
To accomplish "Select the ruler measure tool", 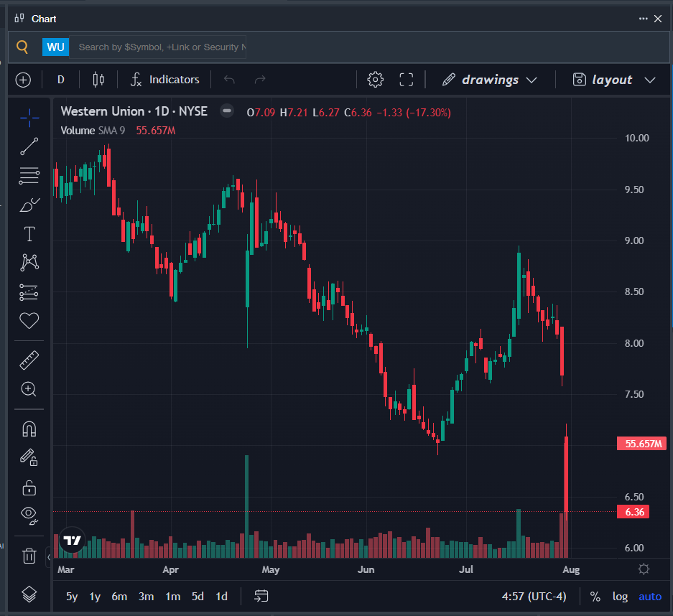I will pyautogui.click(x=29, y=360).
